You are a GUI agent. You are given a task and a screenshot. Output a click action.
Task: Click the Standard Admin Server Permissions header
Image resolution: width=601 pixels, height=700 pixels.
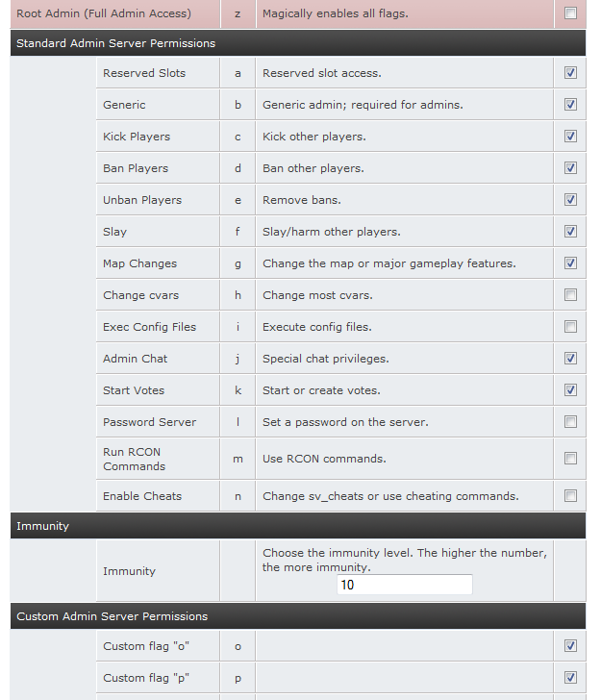coord(115,43)
